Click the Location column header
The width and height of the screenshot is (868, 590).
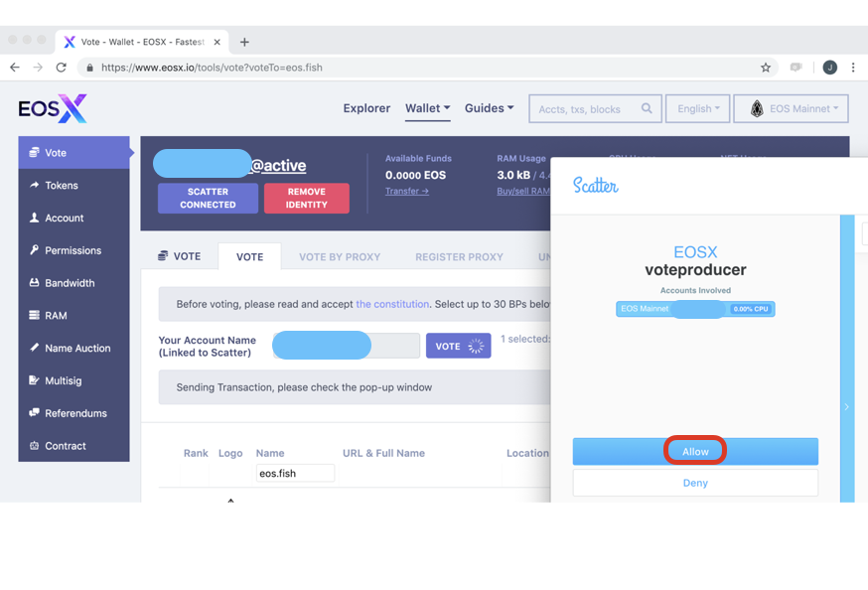[x=527, y=453]
